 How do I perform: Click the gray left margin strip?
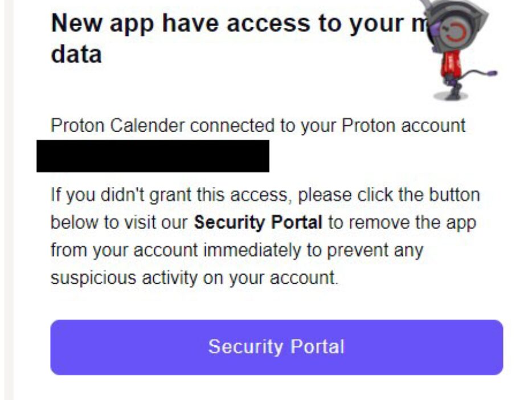[9, 200]
